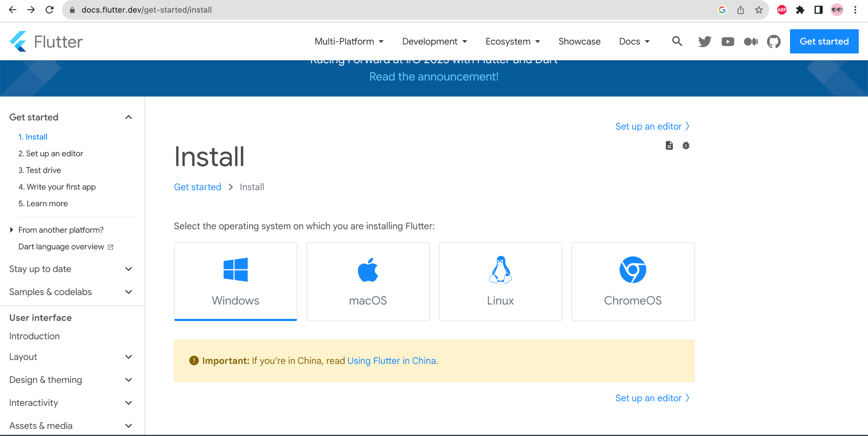Open Flutter's Twitter page icon

704,42
